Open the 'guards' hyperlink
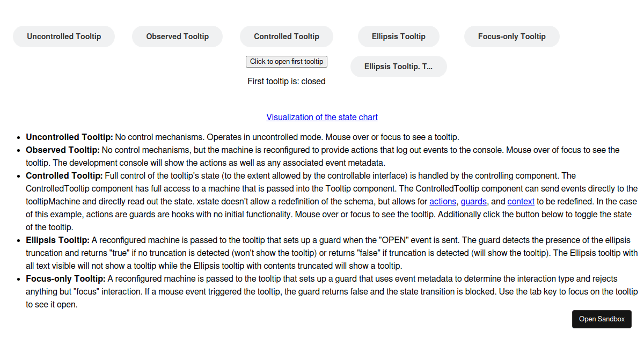 pyautogui.click(x=474, y=201)
